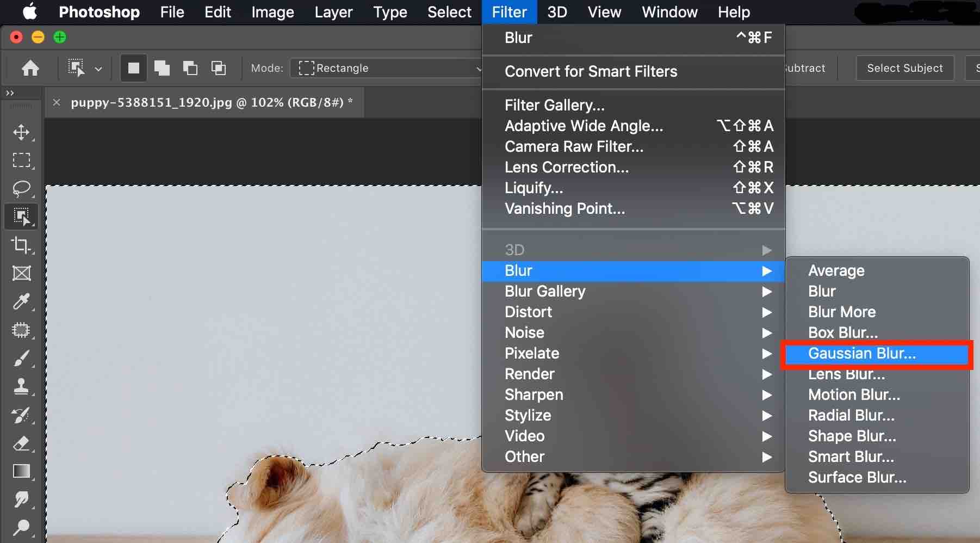
Task: Expand the Sharpen submenu
Action: (x=633, y=394)
